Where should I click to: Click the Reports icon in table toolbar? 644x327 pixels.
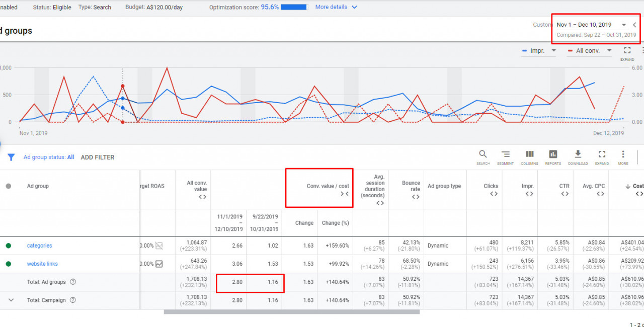[x=553, y=155]
